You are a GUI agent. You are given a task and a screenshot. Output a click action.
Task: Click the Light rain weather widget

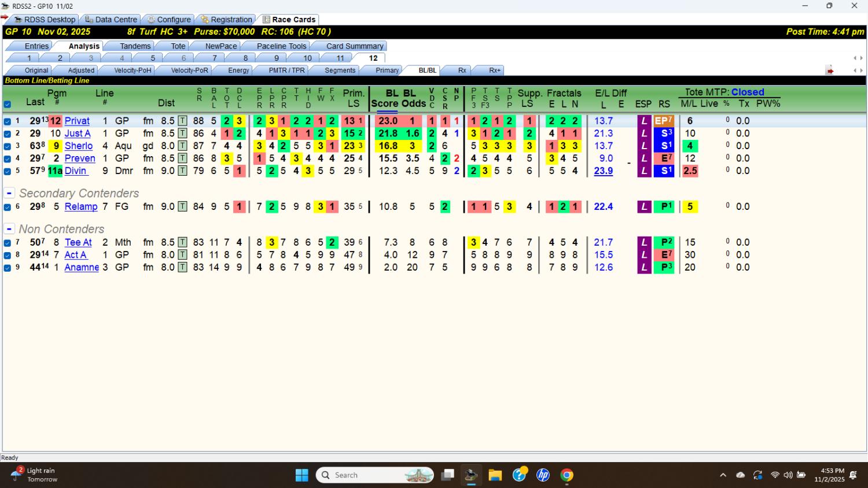(36, 475)
